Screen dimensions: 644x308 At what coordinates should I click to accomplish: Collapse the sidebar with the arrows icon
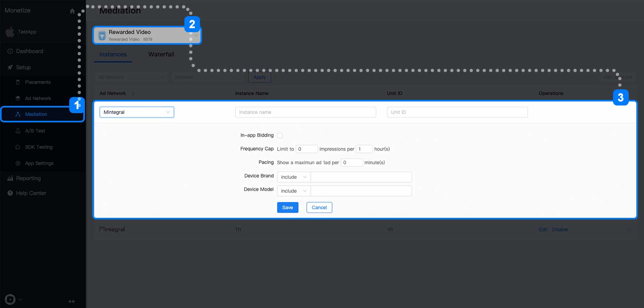click(x=72, y=301)
